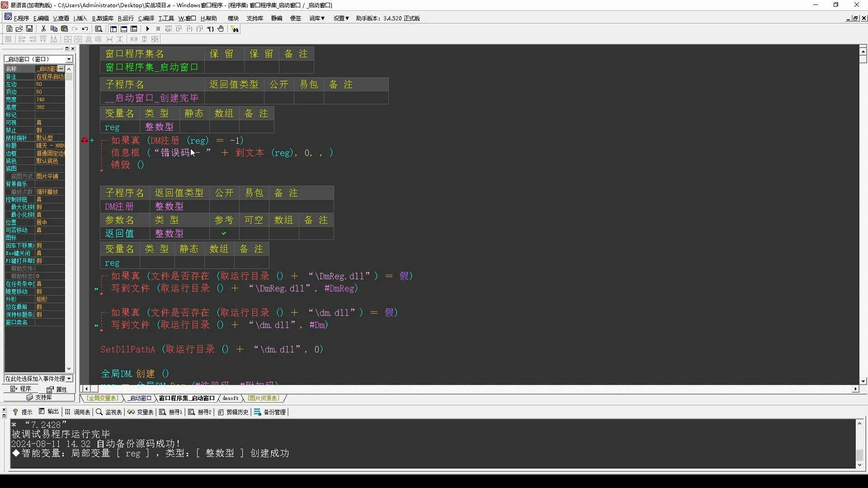The image size is (868, 488).
Task: Open the F.程序 menu
Action: pos(21,19)
